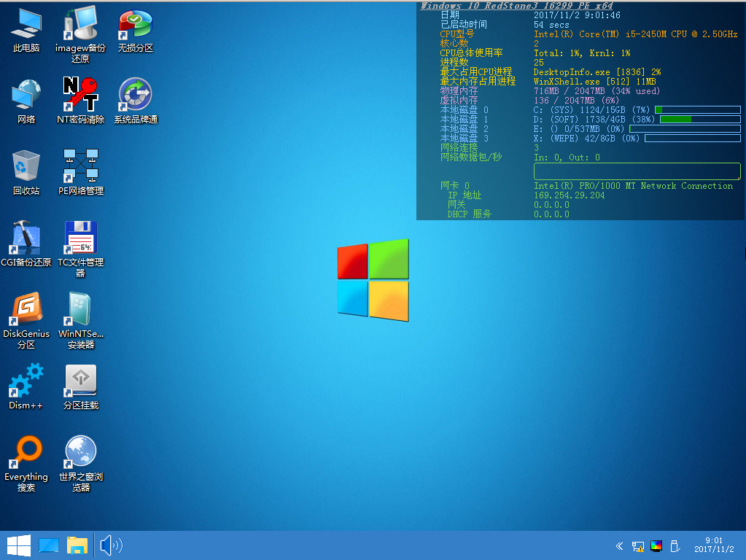Image resolution: width=746 pixels, height=560 pixels.
Task: Open 系统品牌通 desktop shortcut
Action: 136,101
